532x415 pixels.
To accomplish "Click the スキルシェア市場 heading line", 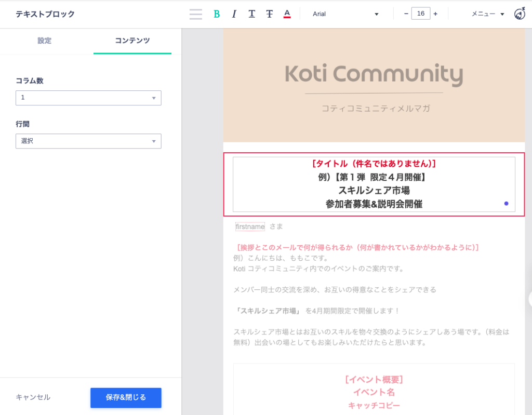I will click(374, 191).
